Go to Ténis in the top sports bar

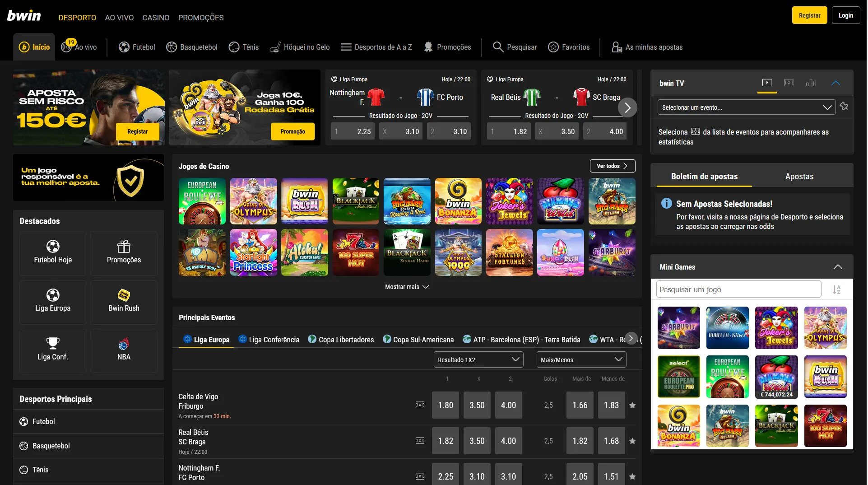[244, 47]
